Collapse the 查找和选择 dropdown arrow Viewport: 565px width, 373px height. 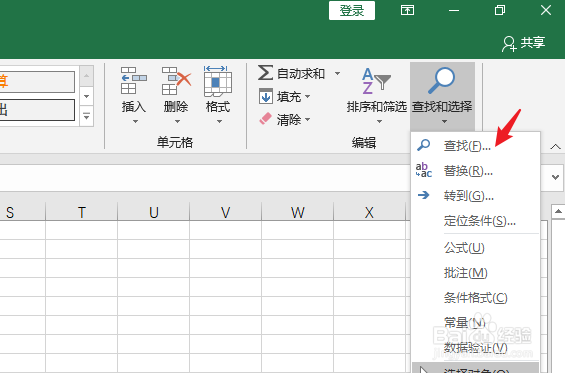444,121
